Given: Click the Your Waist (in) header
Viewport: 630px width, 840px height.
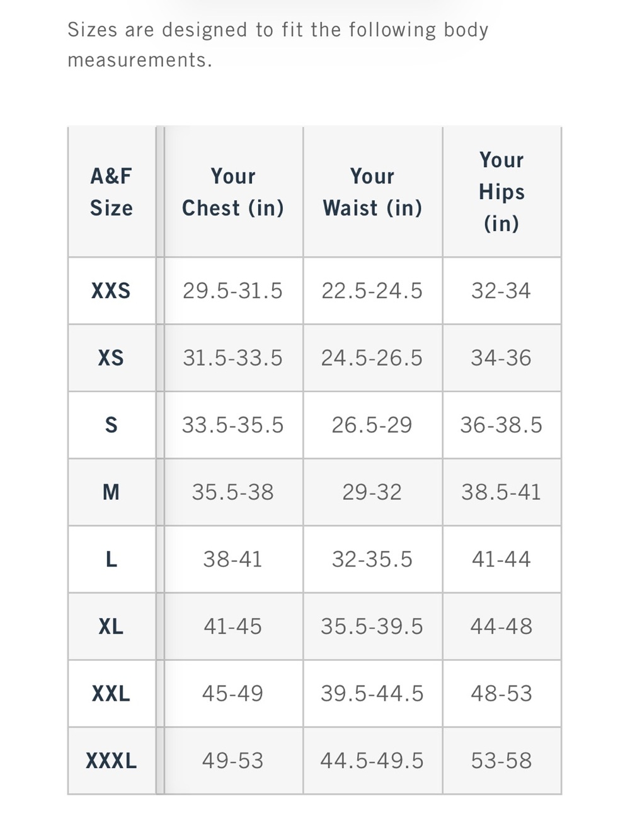Looking at the screenshot, I should point(372,192).
